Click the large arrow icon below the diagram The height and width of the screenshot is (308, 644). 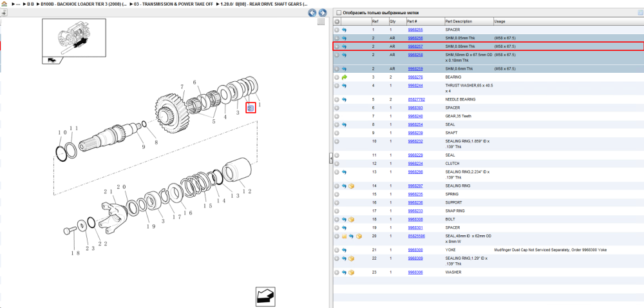[x=265, y=297]
